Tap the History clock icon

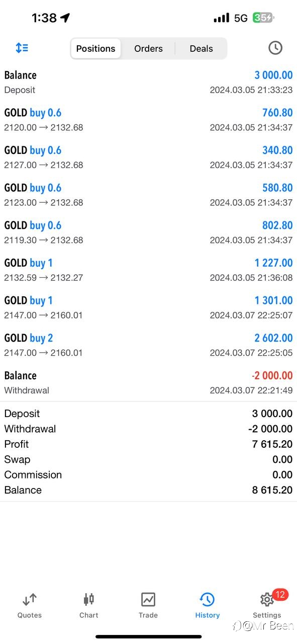207,599
